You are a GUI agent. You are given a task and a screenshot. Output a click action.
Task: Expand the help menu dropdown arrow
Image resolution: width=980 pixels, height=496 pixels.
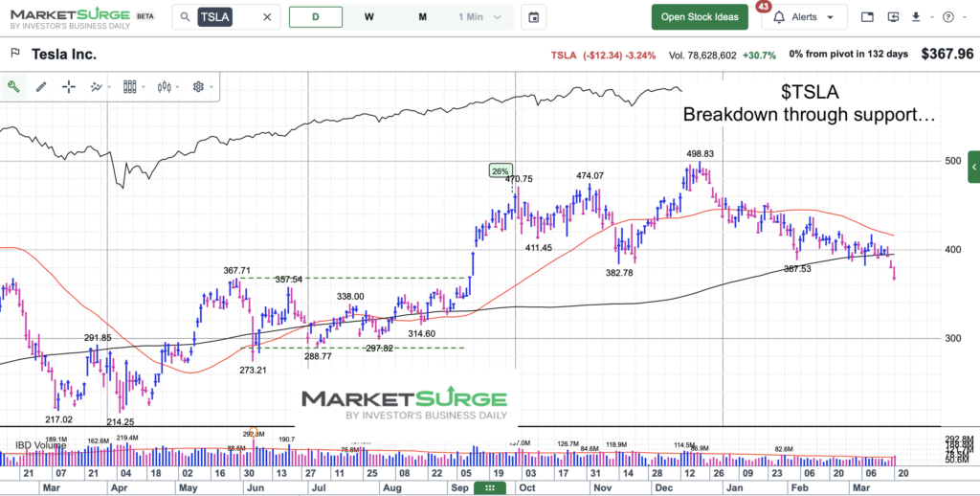(x=963, y=17)
